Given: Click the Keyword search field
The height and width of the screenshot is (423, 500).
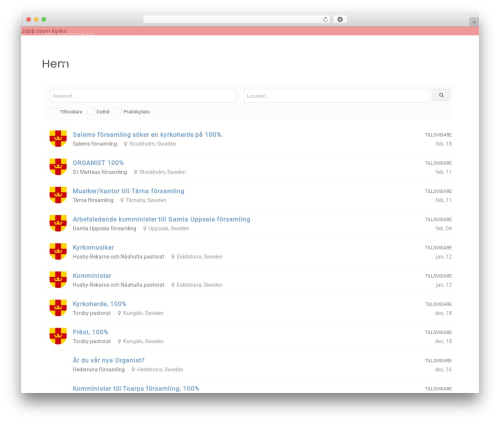Looking at the screenshot, I should click(143, 96).
